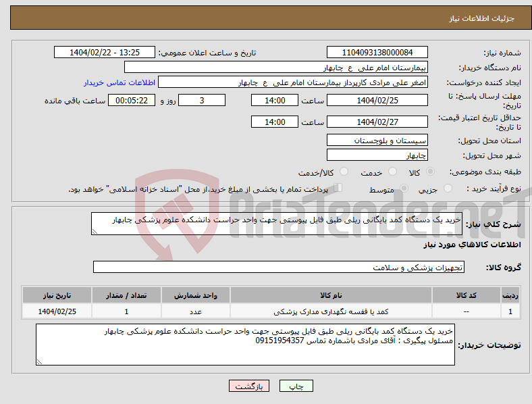Click the توضیحات خریدار notes textarea
532x404 pixels.
click(245, 345)
